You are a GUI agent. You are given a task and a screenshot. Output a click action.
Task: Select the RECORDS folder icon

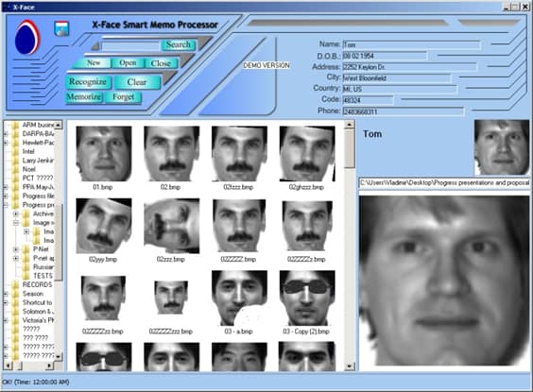15,284
